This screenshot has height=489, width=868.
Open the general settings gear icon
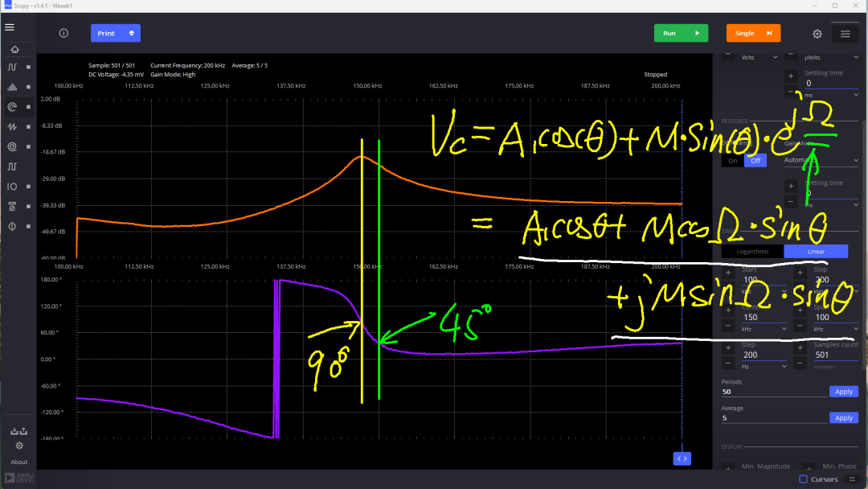[x=817, y=34]
